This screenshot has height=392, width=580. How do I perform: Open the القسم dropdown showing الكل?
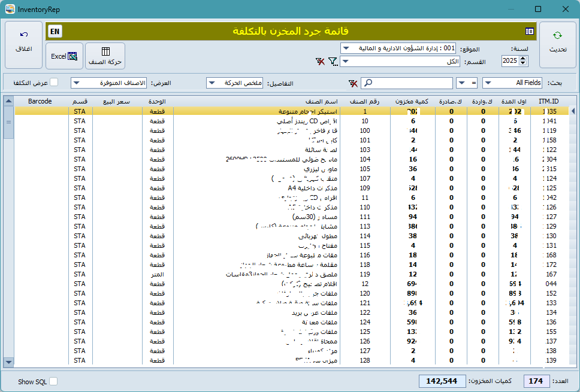[346, 62]
